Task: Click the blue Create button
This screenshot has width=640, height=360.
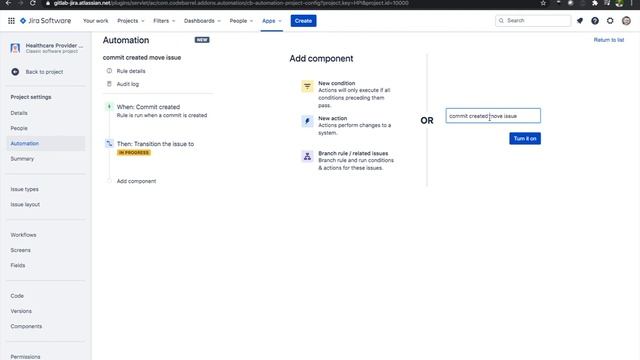Action: pyautogui.click(x=303, y=21)
